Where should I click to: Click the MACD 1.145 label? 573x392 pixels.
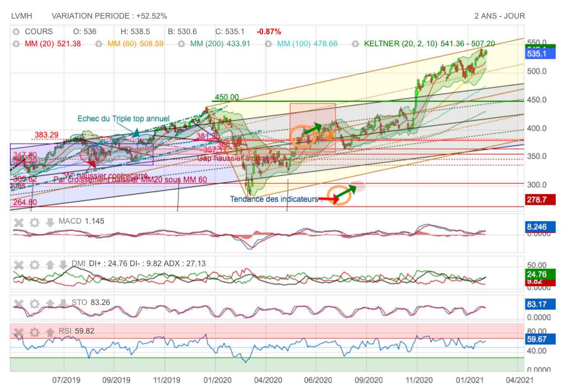(81, 221)
